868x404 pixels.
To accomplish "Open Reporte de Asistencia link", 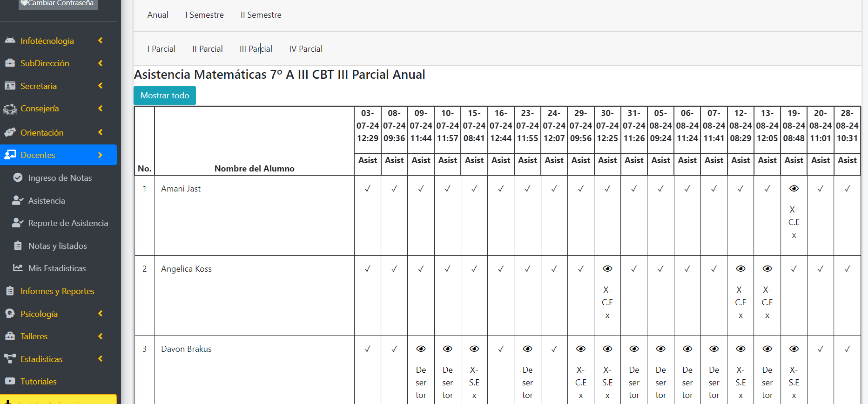I will (68, 223).
